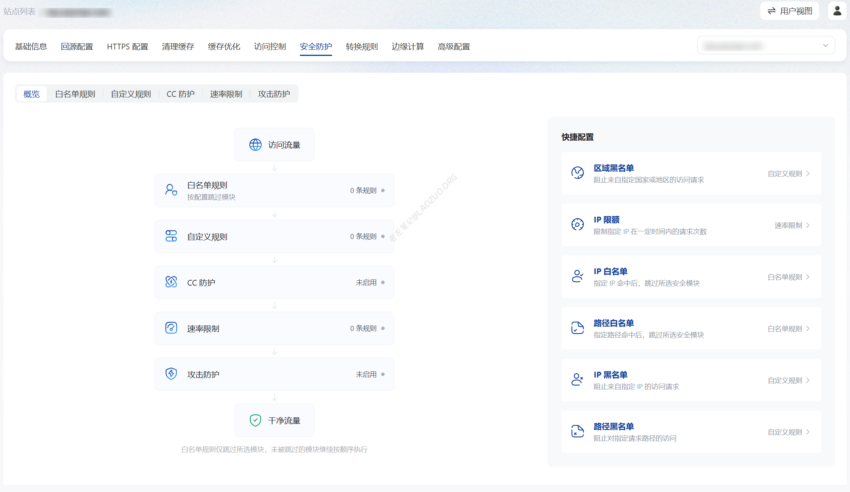
Task: Open 高级配置 tab
Action: coord(454,47)
